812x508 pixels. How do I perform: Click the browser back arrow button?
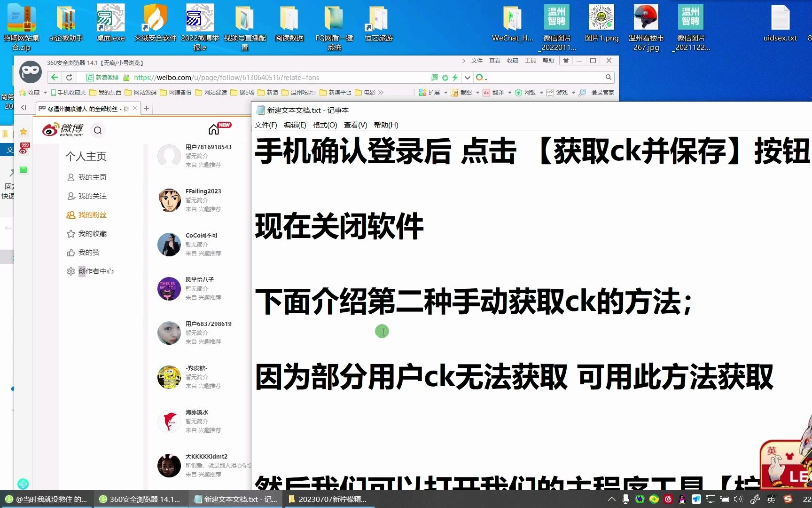(55, 77)
